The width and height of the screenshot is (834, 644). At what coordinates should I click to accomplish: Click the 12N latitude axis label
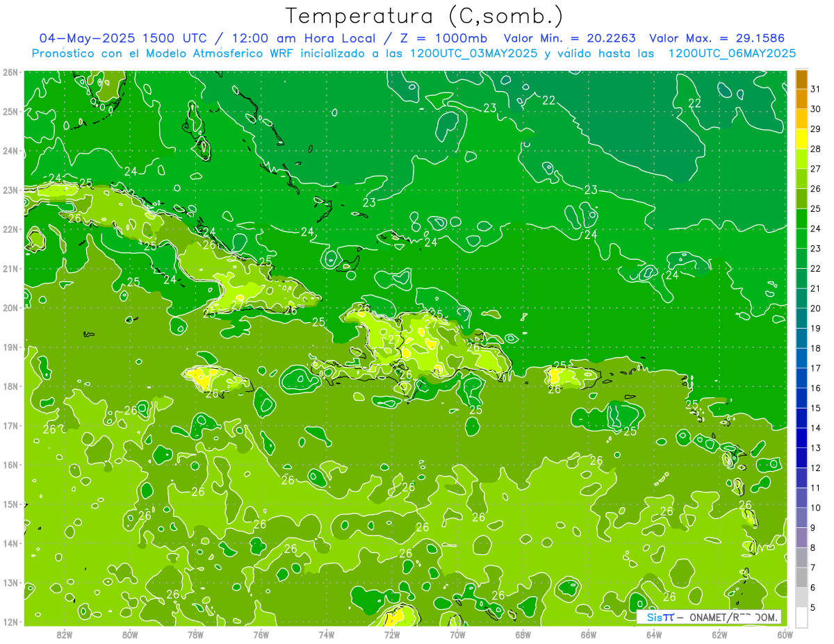pos(10,622)
